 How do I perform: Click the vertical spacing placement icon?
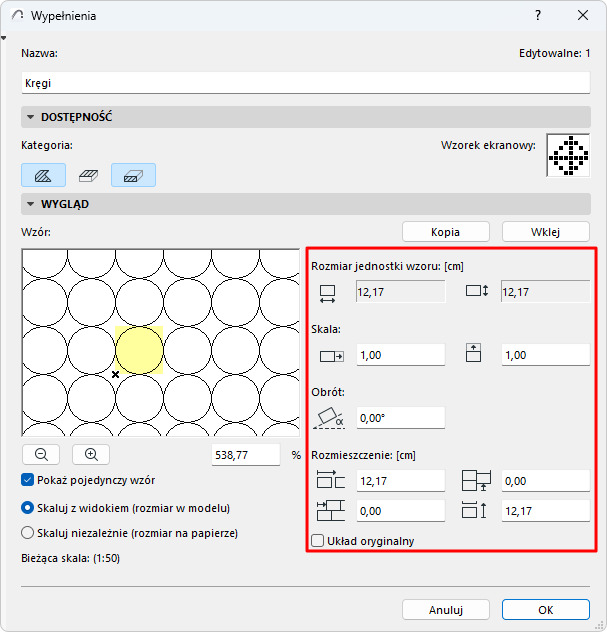point(474,510)
